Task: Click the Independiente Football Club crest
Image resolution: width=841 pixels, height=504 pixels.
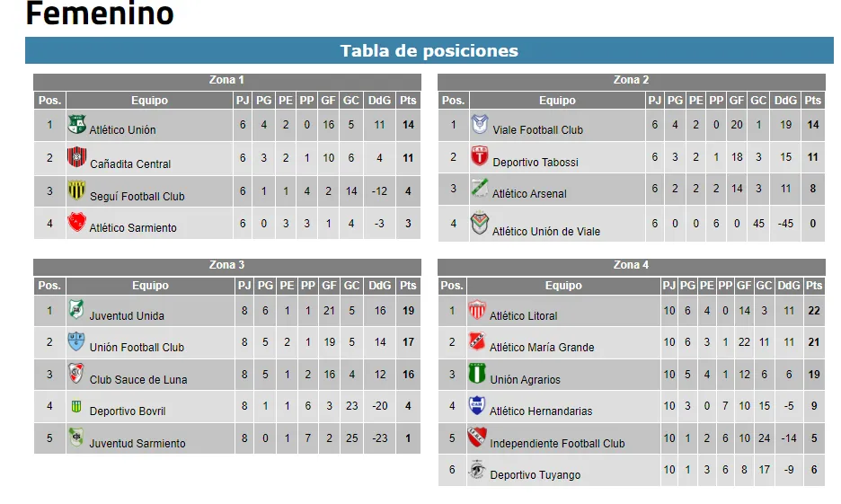Action: (x=477, y=438)
